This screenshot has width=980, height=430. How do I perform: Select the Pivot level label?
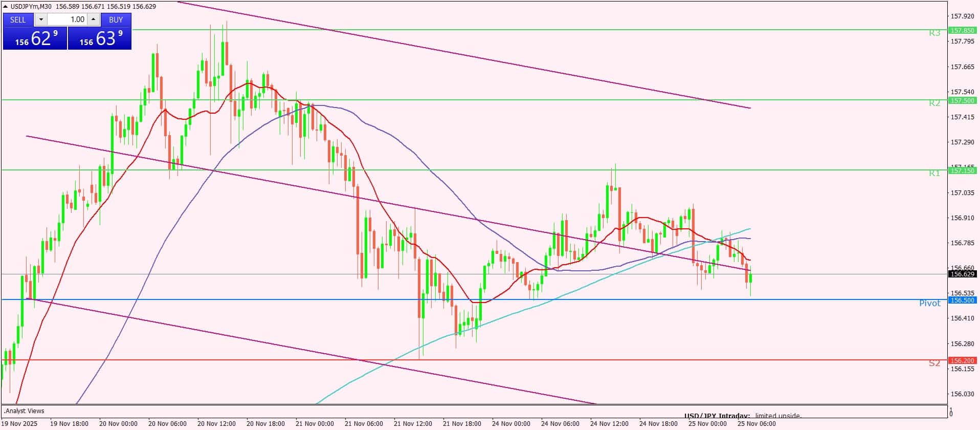pyautogui.click(x=930, y=304)
